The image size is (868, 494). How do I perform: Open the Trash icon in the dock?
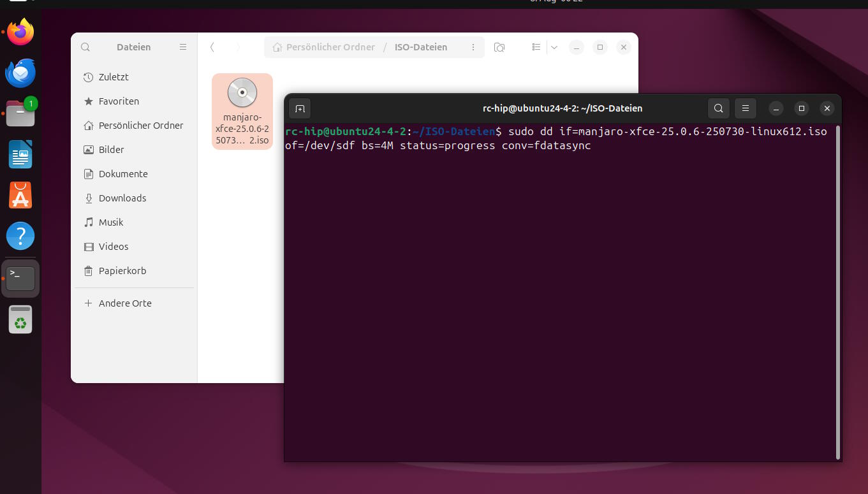click(20, 319)
